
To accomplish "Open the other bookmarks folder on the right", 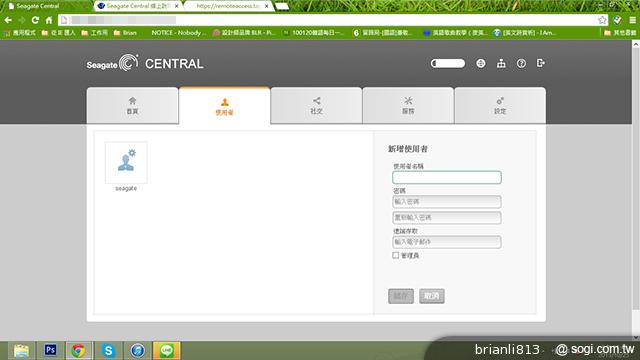I will 620,33.
